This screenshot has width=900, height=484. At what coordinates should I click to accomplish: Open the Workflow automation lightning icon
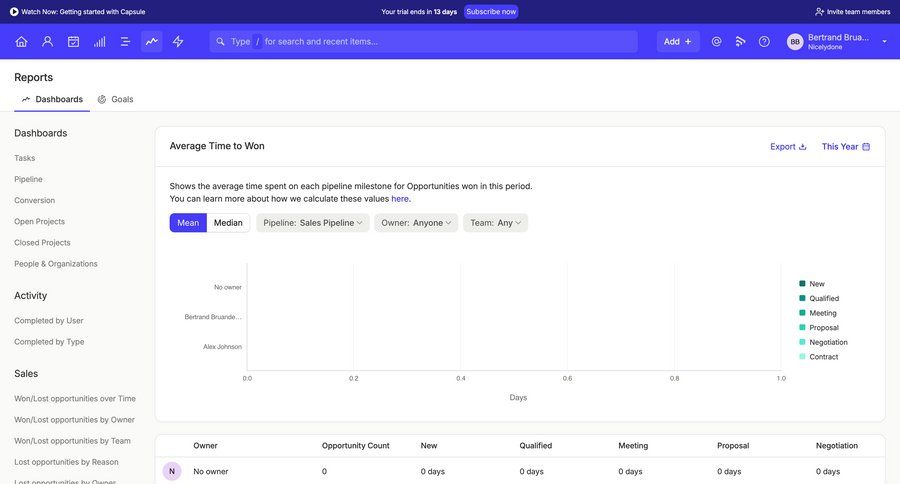pyautogui.click(x=178, y=41)
